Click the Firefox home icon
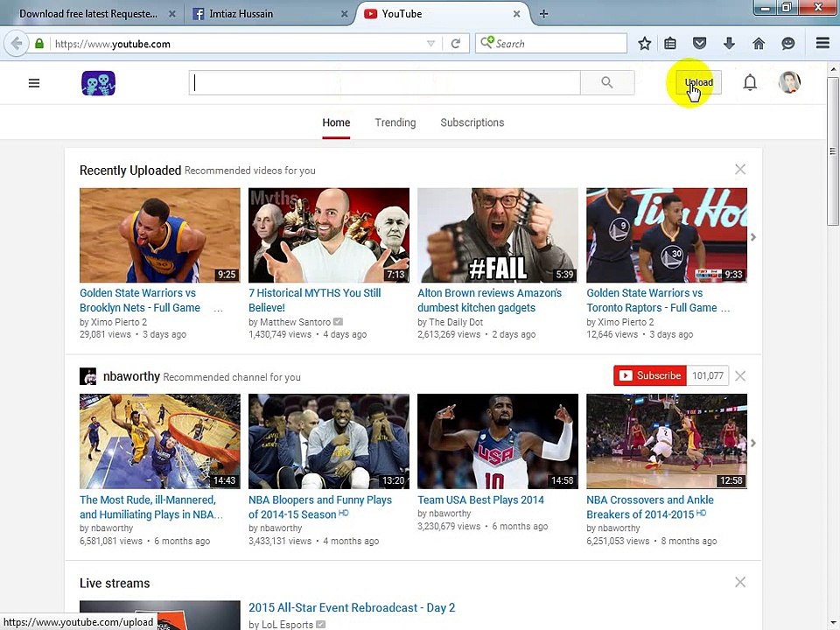The image size is (840, 630). coord(759,44)
